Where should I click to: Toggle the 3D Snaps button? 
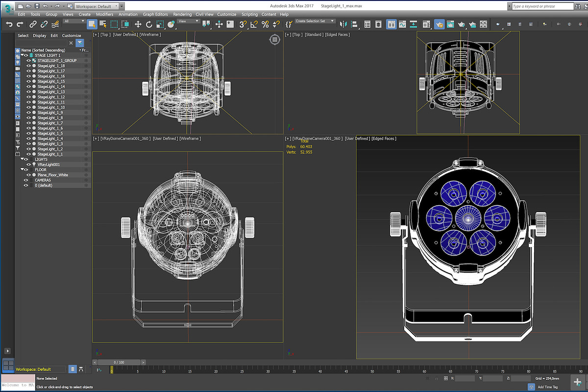click(x=243, y=24)
